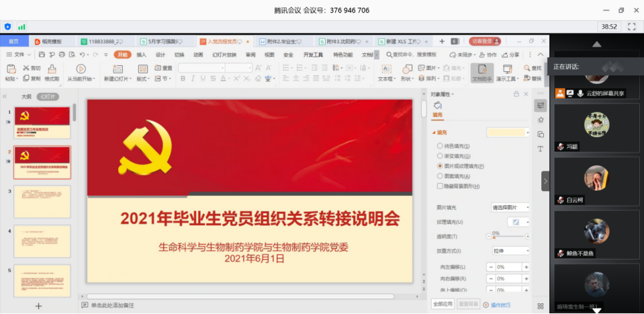
Task: Open the Insert (插入) ribbon tab
Action: pos(141,54)
